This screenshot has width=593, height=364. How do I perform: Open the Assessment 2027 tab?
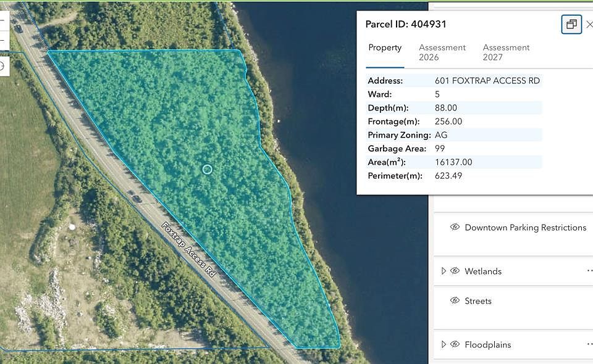(x=506, y=52)
